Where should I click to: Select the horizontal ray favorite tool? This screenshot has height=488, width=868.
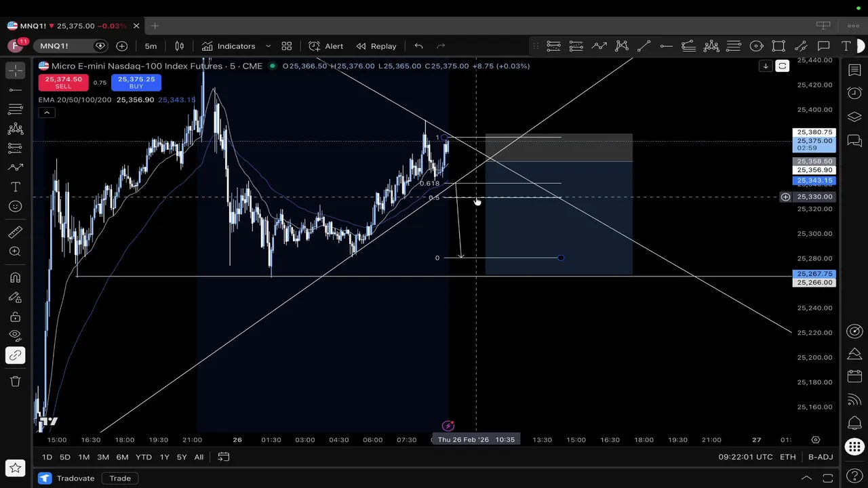(666, 46)
